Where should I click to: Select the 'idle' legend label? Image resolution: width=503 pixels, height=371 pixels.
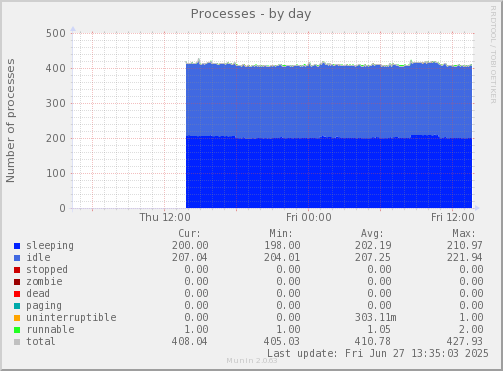[x=38, y=257]
